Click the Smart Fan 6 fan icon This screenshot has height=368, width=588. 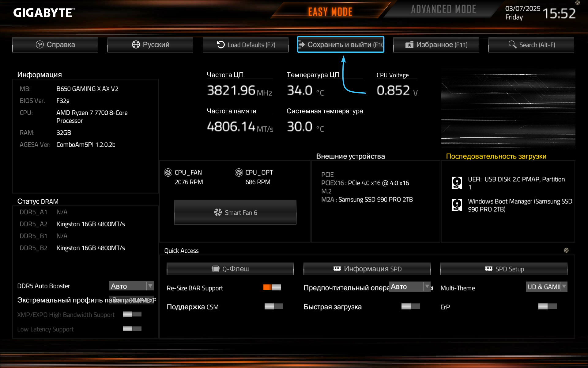pyautogui.click(x=218, y=212)
